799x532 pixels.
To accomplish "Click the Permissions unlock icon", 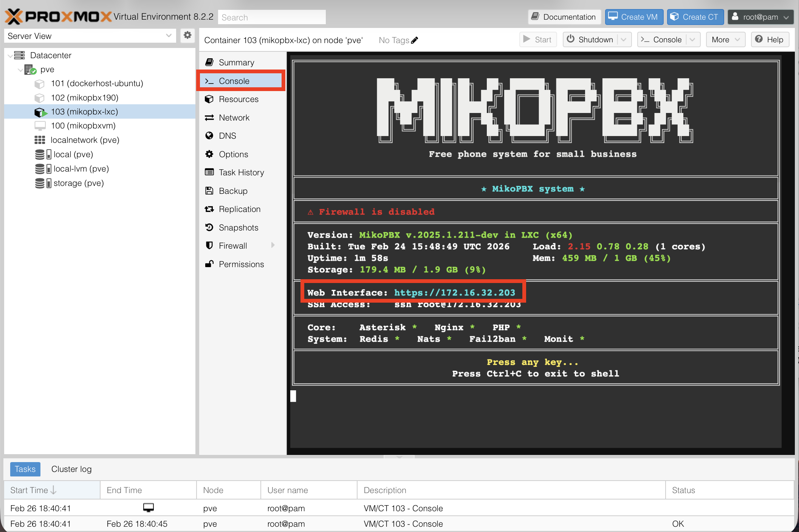I will tap(209, 264).
